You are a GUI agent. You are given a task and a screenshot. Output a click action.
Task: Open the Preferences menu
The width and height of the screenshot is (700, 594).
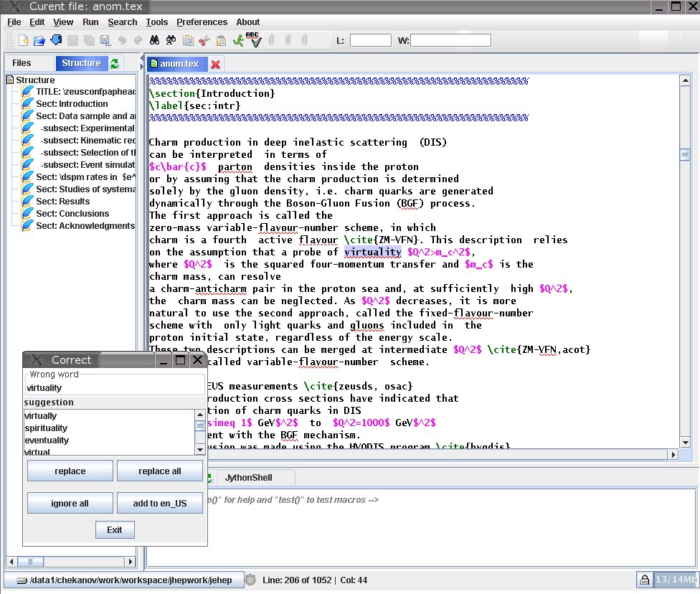click(x=202, y=22)
